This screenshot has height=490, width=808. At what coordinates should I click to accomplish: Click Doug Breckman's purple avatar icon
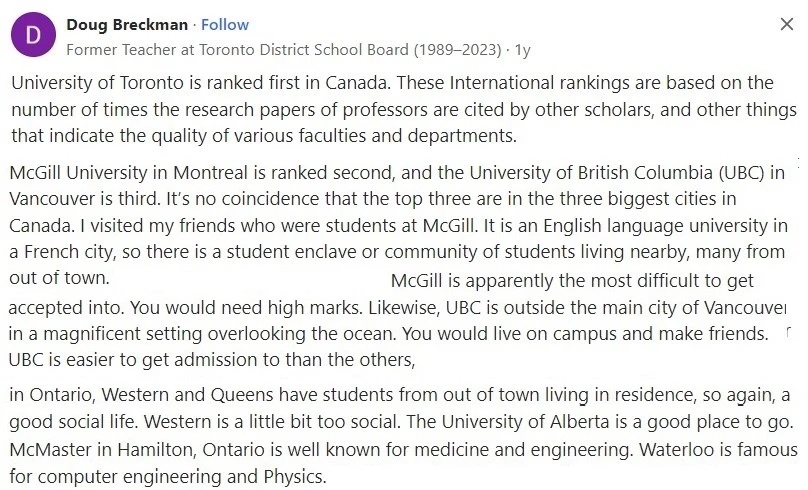[33, 35]
